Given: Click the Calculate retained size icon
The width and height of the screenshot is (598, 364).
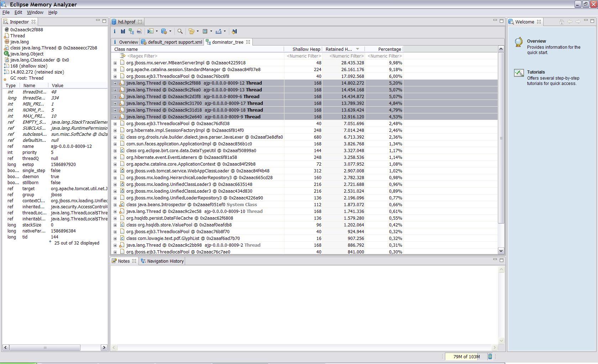Looking at the screenshot, I should [205, 31].
